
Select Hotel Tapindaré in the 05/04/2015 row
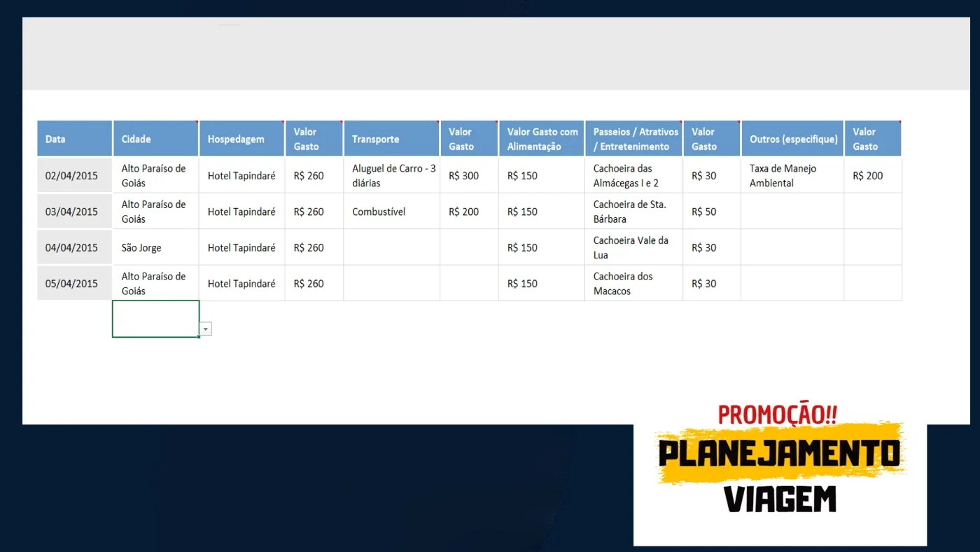[242, 283]
